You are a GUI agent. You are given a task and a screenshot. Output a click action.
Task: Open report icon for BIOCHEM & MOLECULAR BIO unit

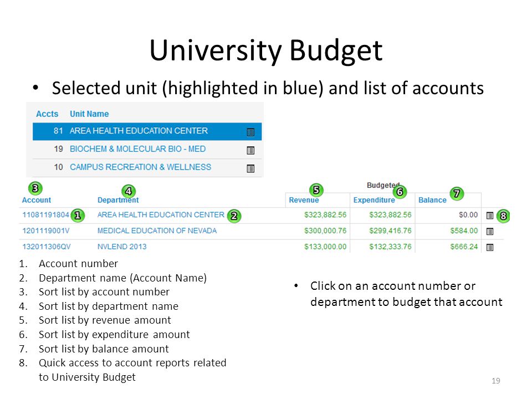250,150
